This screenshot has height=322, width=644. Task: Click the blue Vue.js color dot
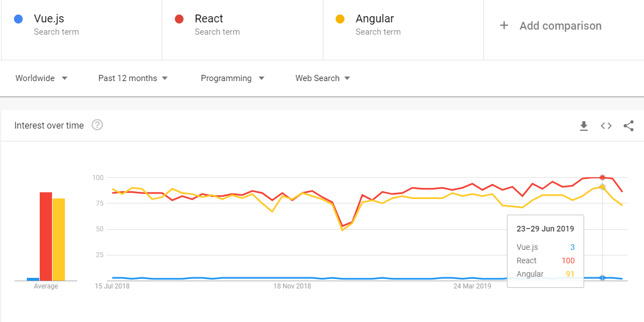(x=18, y=19)
